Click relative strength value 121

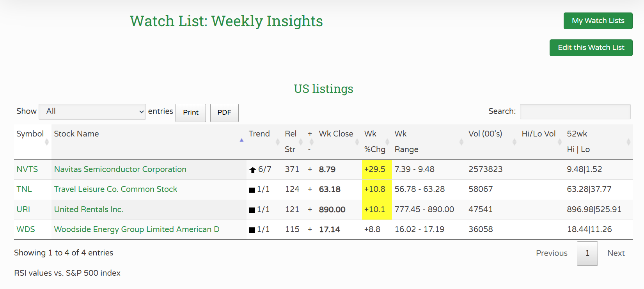292,209
